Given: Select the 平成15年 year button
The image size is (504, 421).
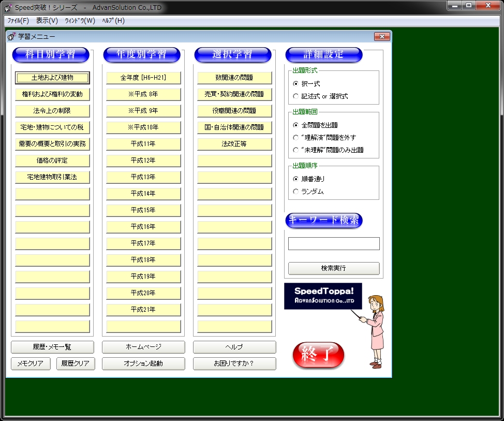Looking at the screenshot, I should pos(143,210).
